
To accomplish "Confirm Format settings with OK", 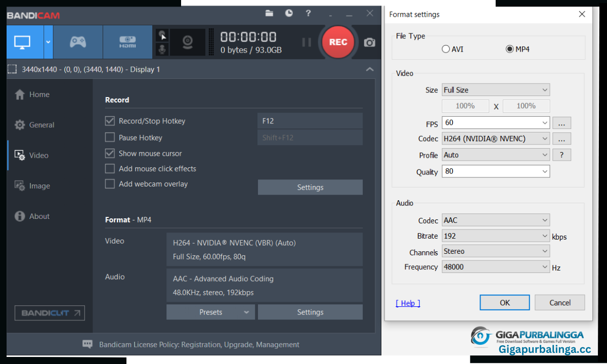I will point(505,302).
